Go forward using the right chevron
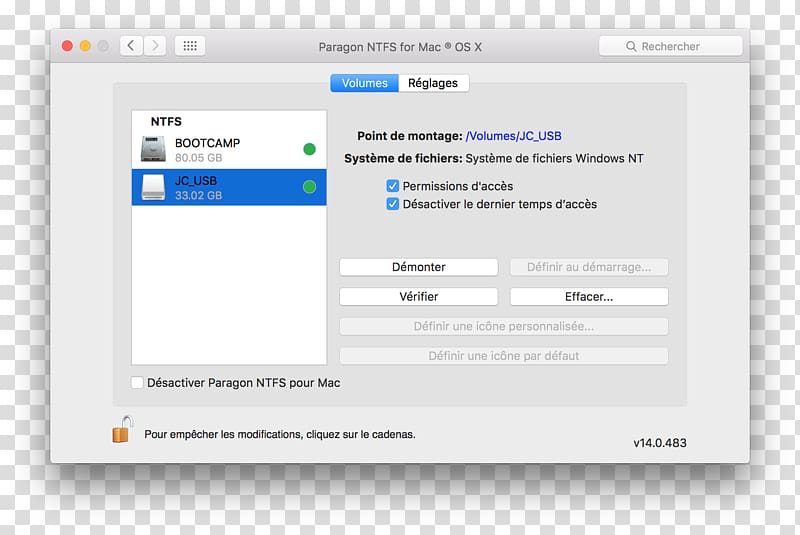Screen dimensions: 800x535 (155, 46)
